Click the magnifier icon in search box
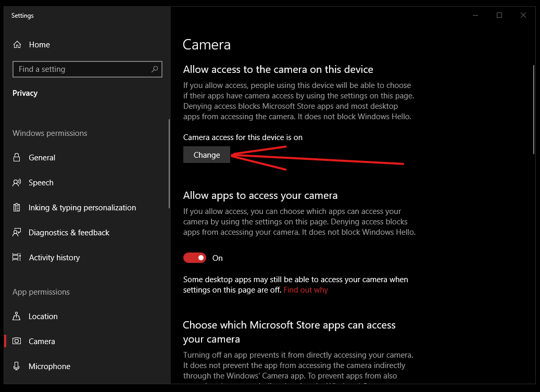This screenshot has width=540, height=392. (155, 69)
